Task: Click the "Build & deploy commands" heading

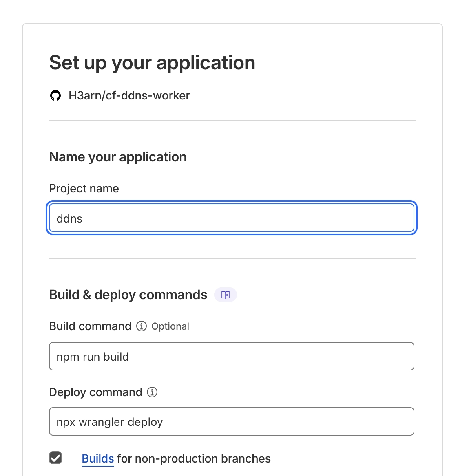Action: pyautogui.click(x=128, y=295)
